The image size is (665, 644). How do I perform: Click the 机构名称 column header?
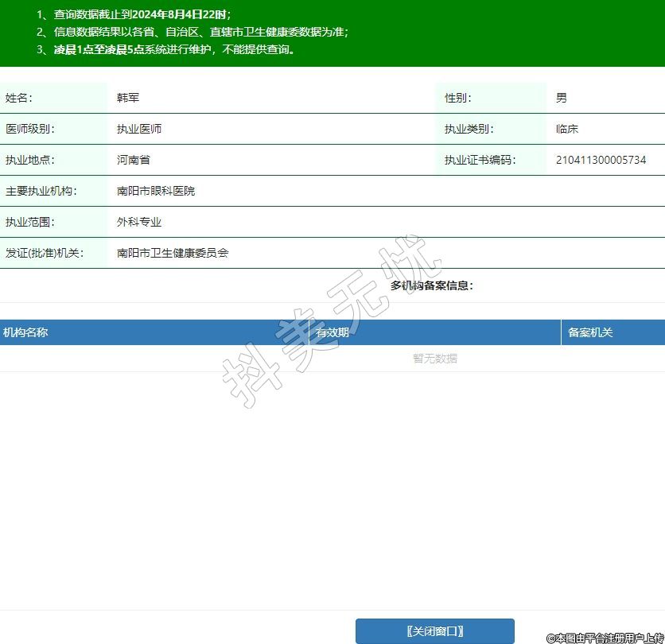25,332
